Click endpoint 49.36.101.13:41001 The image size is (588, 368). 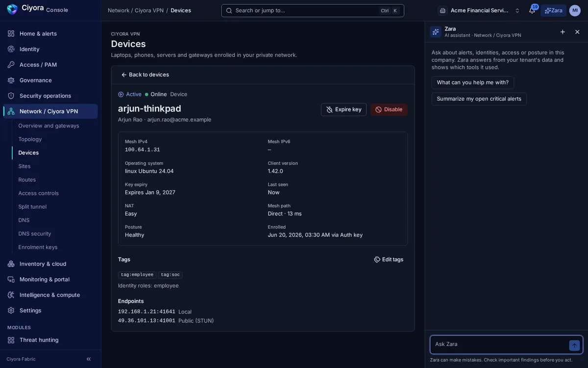point(147,321)
